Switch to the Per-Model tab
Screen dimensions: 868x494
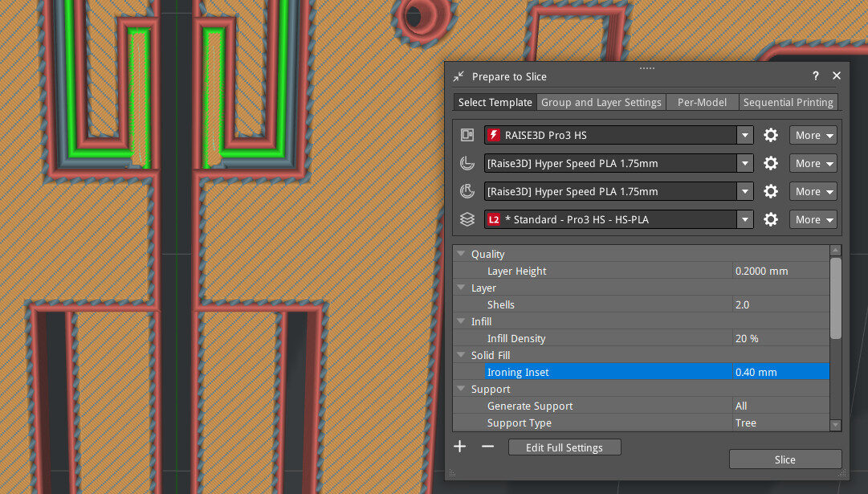point(702,103)
